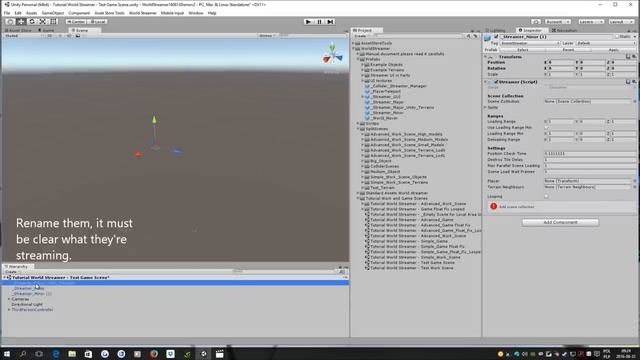Viewport: 640px width, 360px height.
Task: Open the Tag dropdown in the Inspector
Action: pyautogui.click(x=530, y=43)
